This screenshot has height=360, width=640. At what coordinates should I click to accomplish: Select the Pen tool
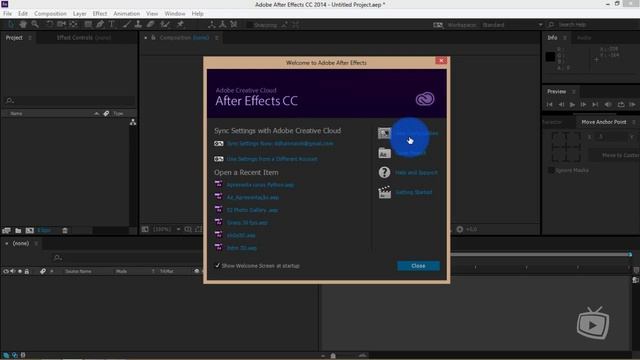tap(100, 24)
